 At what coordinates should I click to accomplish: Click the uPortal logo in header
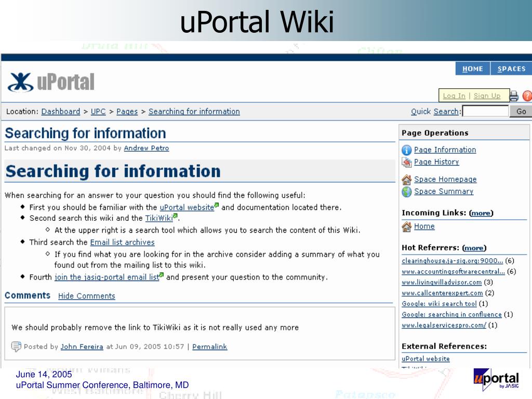(x=51, y=82)
